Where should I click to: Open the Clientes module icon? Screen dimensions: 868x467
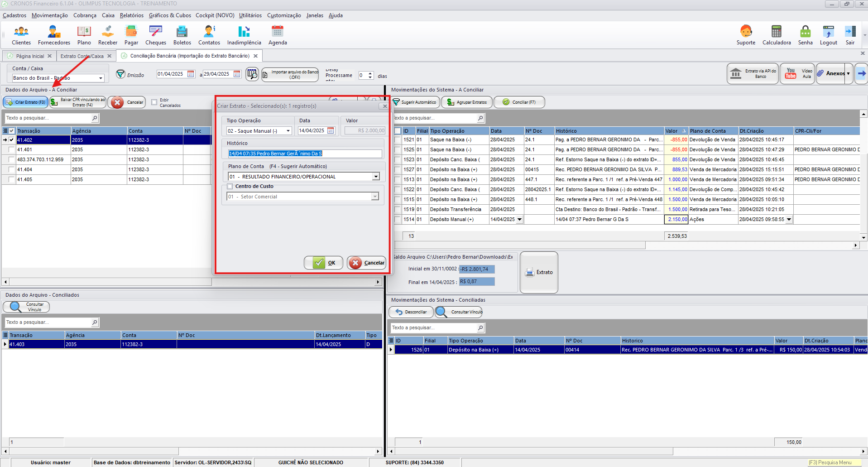click(21, 32)
